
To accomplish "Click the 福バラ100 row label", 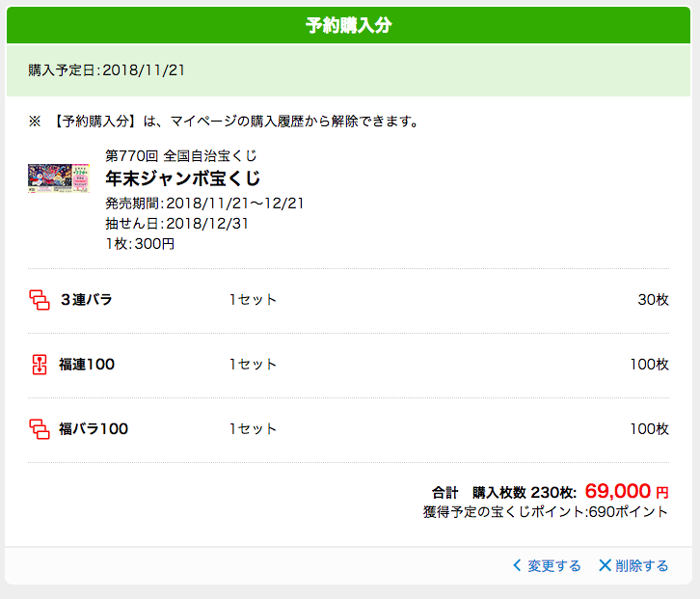I will (x=94, y=429).
